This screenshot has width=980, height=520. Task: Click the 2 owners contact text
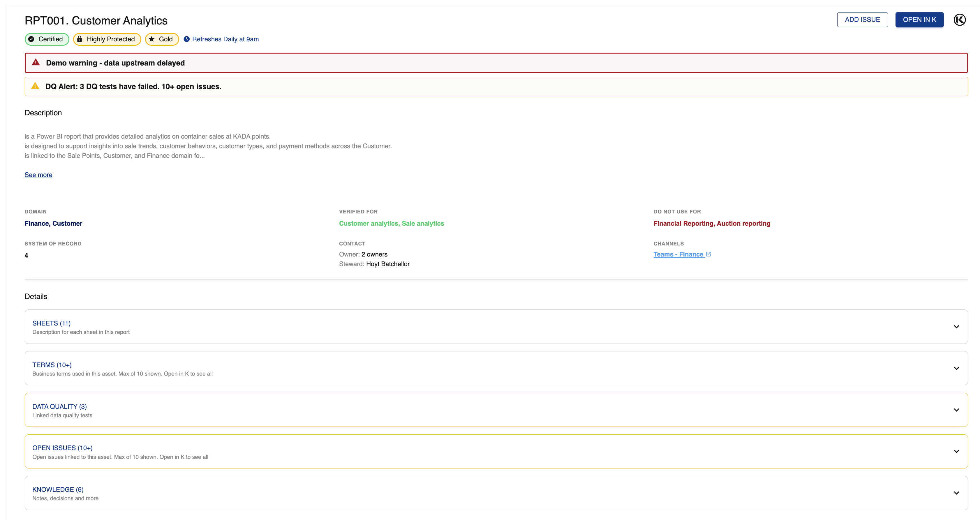[374, 254]
